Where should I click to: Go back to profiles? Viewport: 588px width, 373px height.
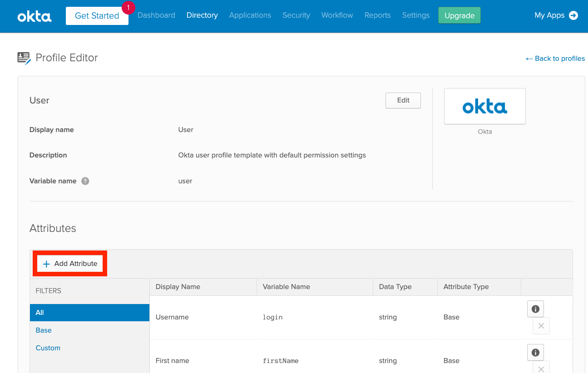(555, 59)
